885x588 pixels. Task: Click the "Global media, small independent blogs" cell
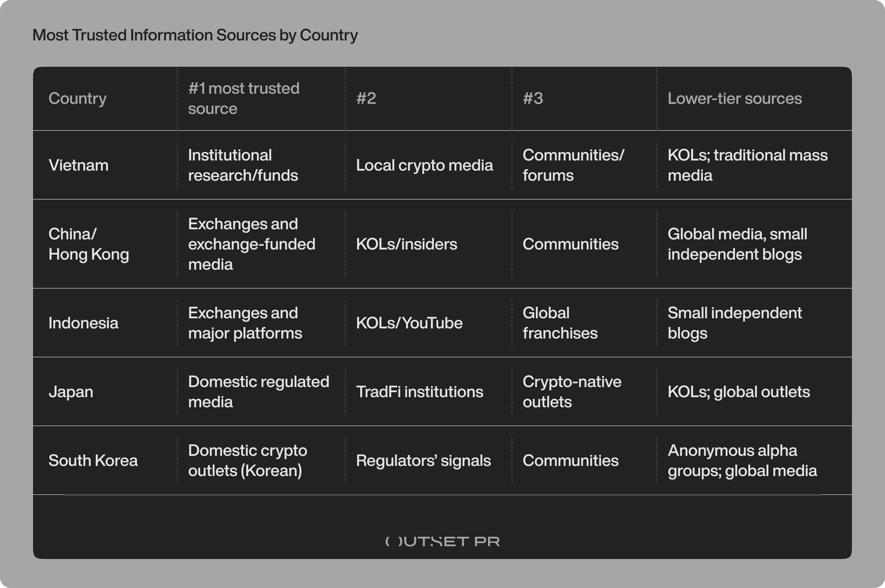pos(737,244)
